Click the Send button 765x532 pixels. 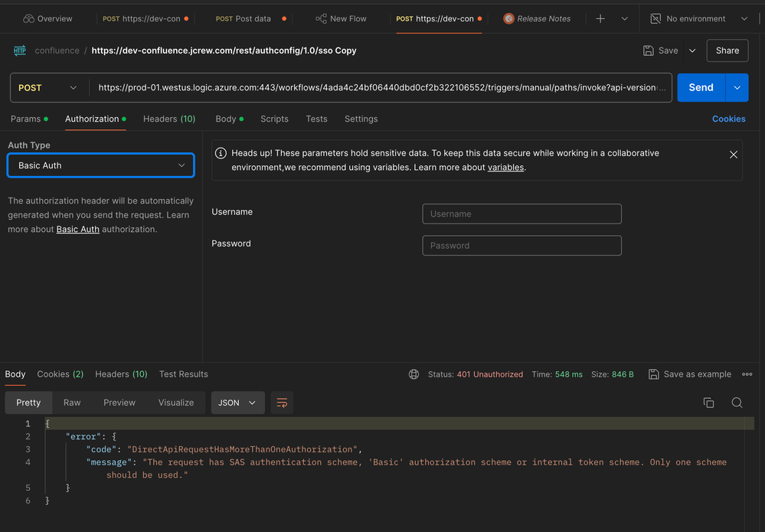[x=701, y=88]
